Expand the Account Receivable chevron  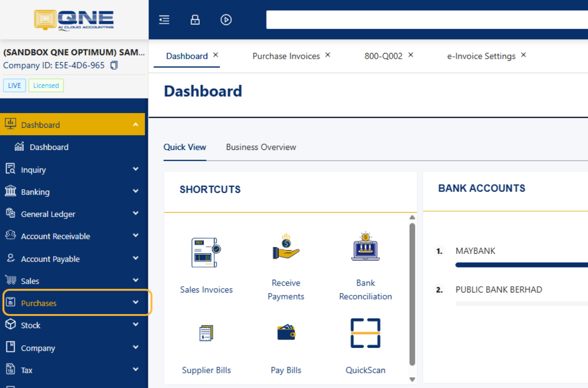click(136, 236)
